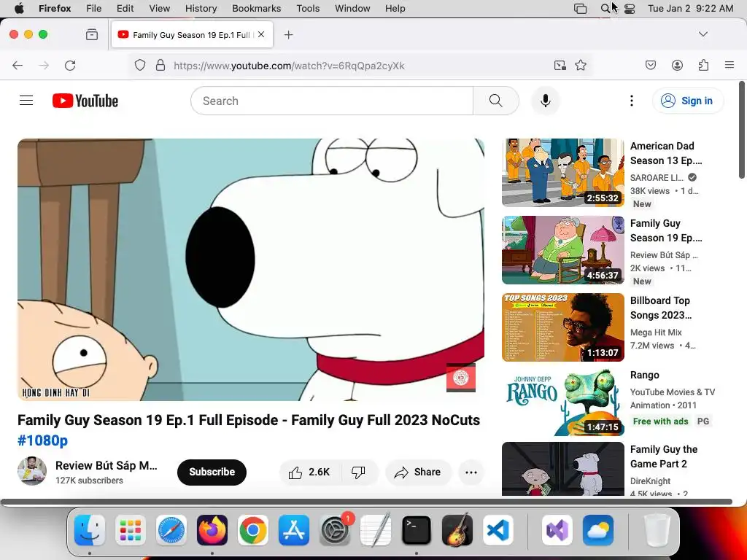Focus the YouTube search field
Viewport: 747px width, 560px height.
332,101
